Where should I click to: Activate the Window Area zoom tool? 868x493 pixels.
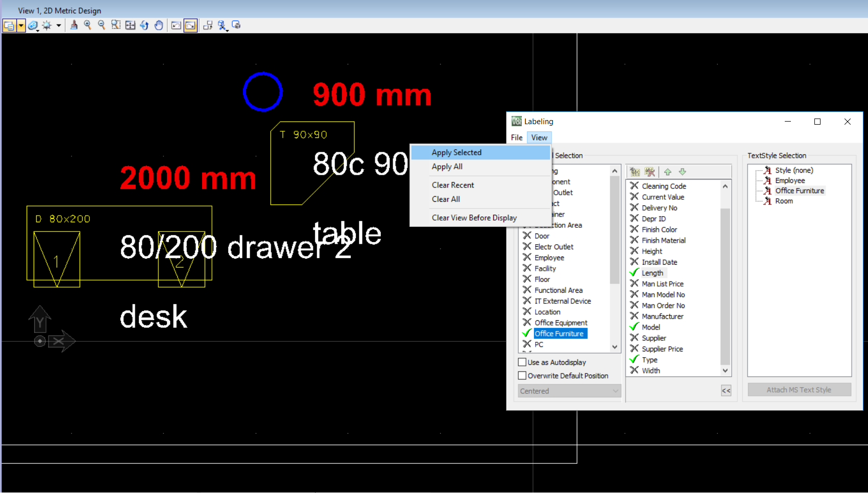pos(116,25)
